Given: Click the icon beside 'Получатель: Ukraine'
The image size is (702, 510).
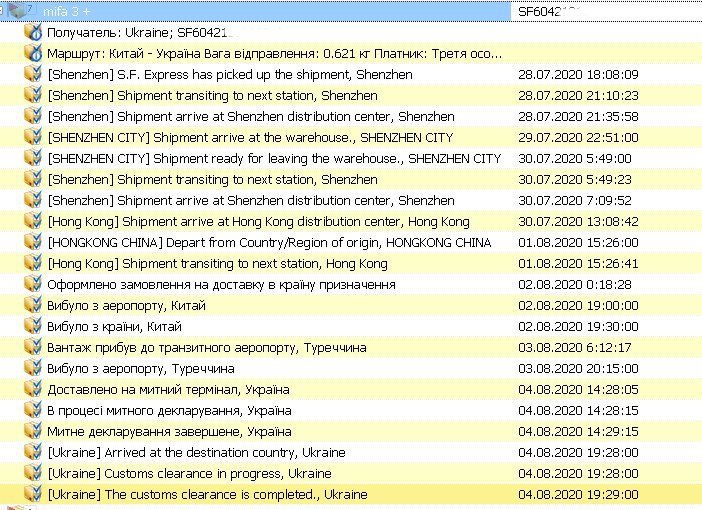Looking at the screenshot, I should [x=33, y=32].
